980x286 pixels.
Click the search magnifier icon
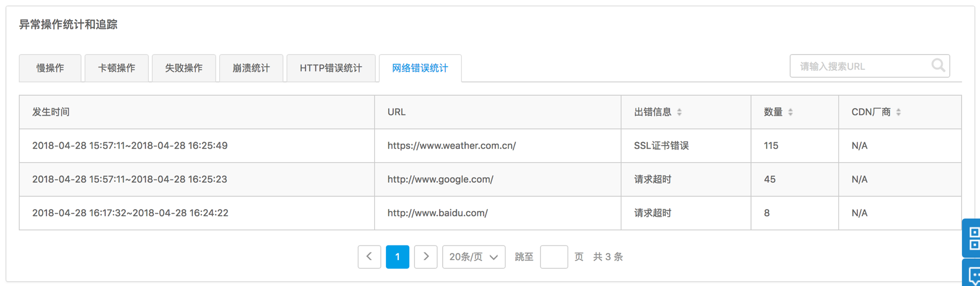938,65
